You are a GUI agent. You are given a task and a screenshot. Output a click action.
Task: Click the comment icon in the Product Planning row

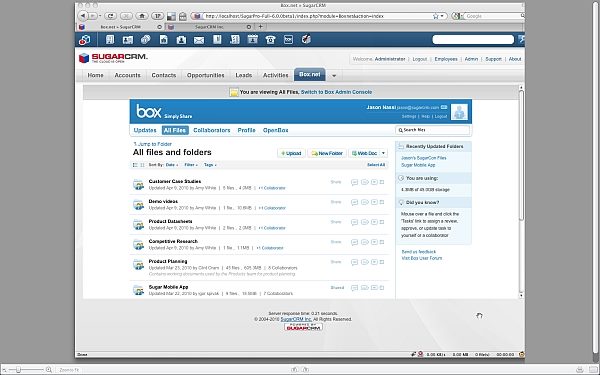pos(354,262)
